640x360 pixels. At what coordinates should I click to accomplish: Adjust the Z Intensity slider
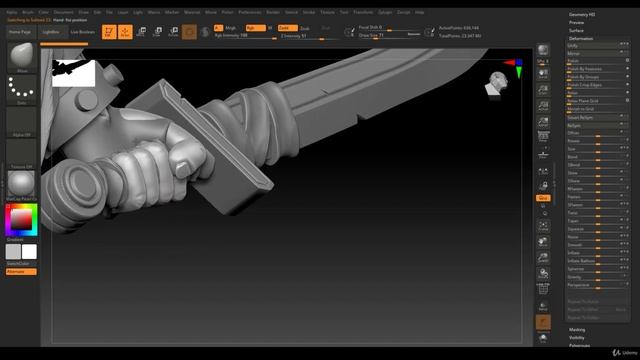[309, 36]
